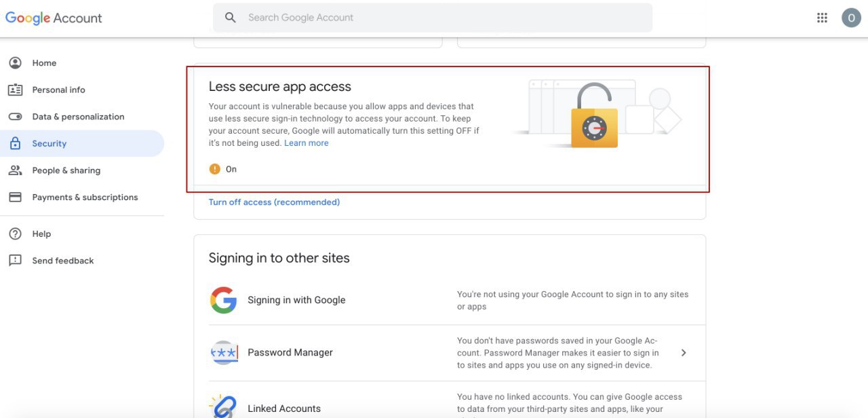868x418 pixels.
Task: Click the Personal info ID card icon
Action: (x=15, y=90)
